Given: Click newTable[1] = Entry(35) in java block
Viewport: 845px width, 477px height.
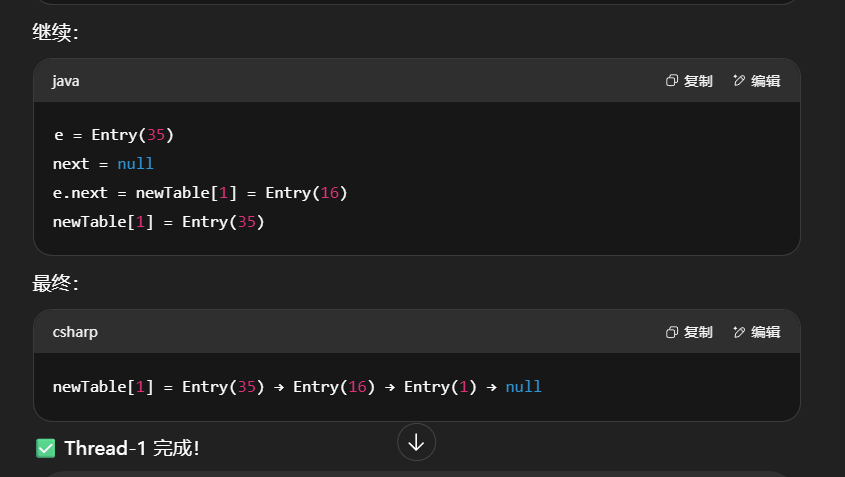Looking at the screenshot, I should click(x=158, y=221).
